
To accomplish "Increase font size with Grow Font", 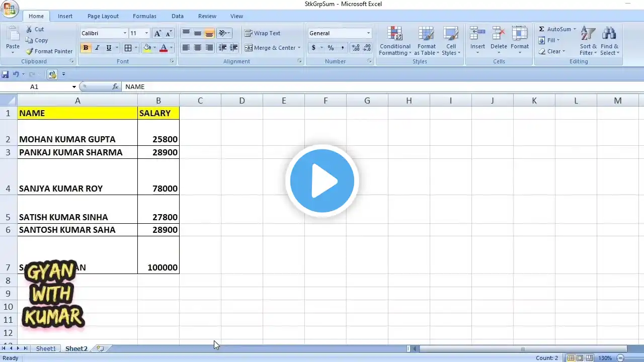I will (x=157, y=33).
